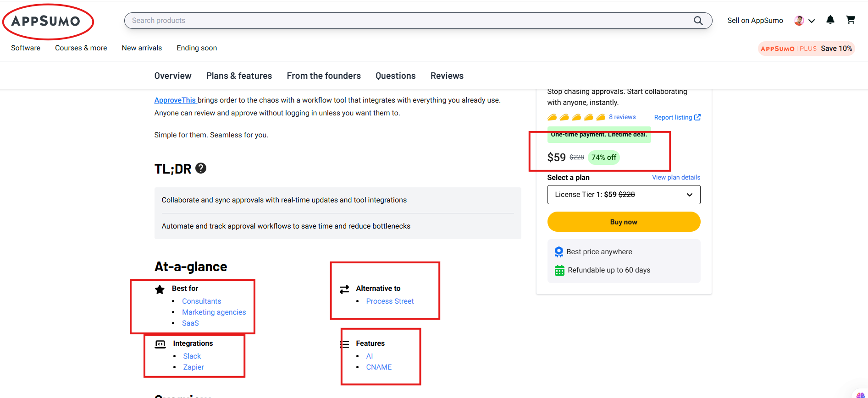Open the License Tier plan dropdown
The width and height of the screenshot is (868, 398).
tap(624, 195)
